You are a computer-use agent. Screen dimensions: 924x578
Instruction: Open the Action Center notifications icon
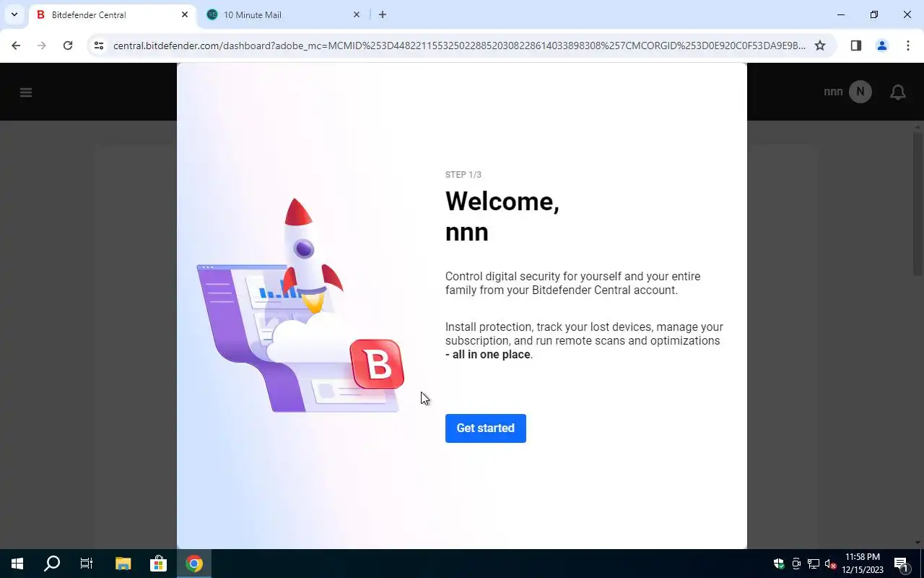(901, 564)
